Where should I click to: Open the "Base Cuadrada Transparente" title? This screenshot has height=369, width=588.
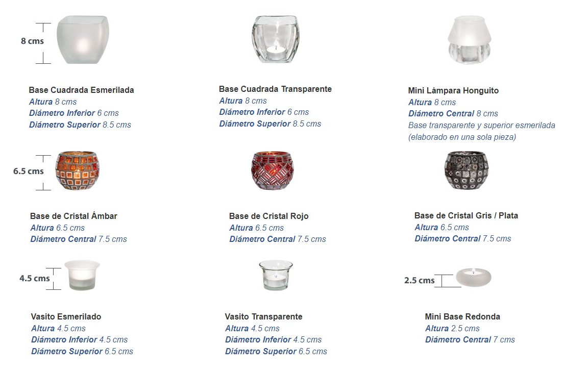(x=275, y=89)
